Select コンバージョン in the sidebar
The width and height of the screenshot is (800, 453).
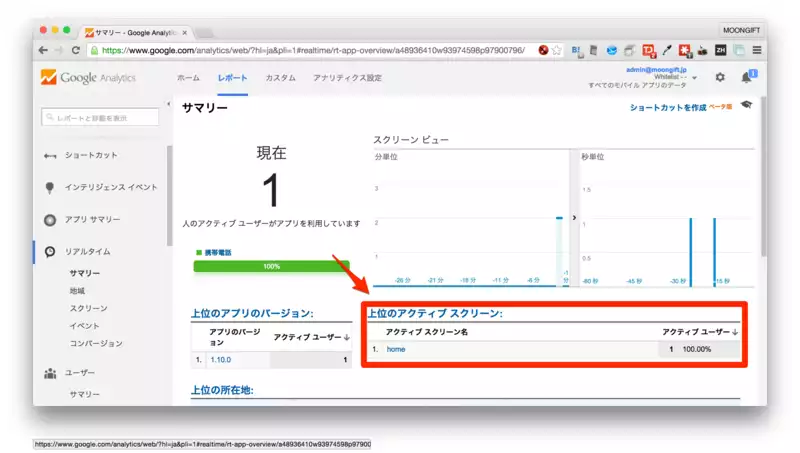pos(96,343)
